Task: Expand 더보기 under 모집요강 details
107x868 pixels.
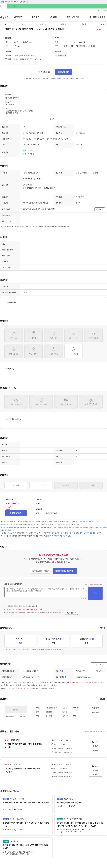Action: point(53,119)
